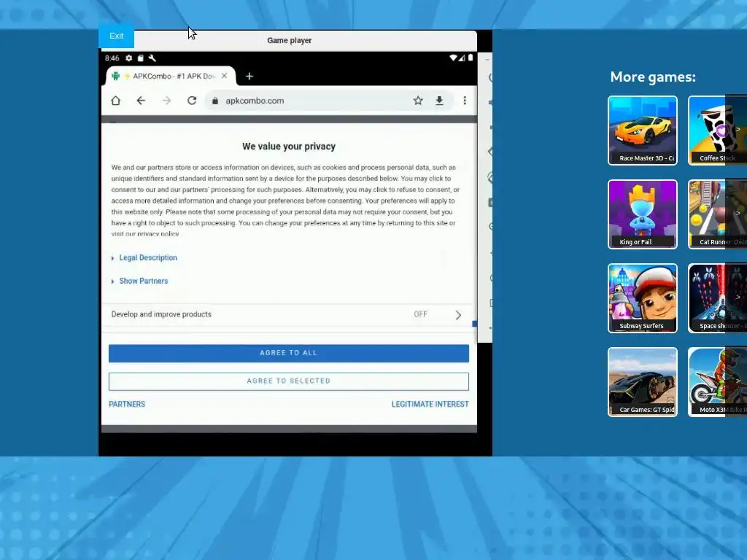This screenshot has width=747, height=560.
Task: Tap the browser home icon
Action: point(116,101)
